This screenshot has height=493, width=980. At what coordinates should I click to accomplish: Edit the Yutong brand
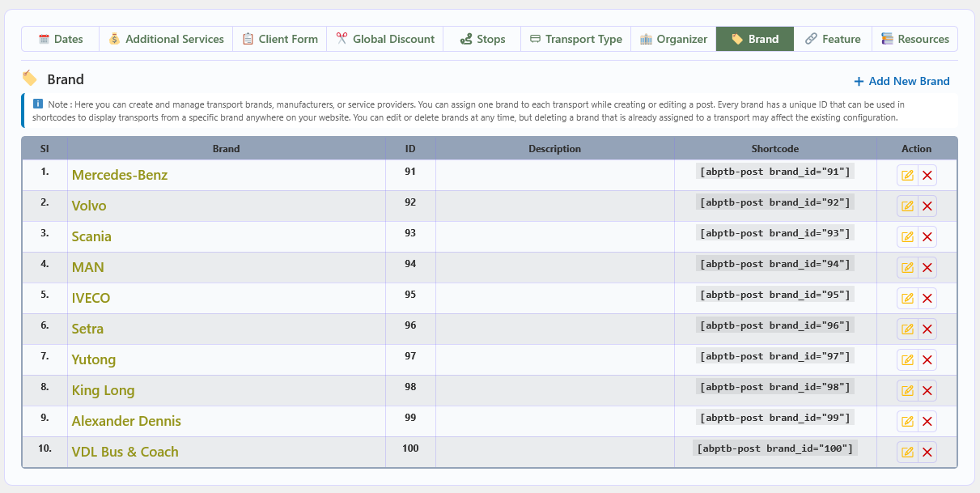pyautogui.click(x=907, y=360)
